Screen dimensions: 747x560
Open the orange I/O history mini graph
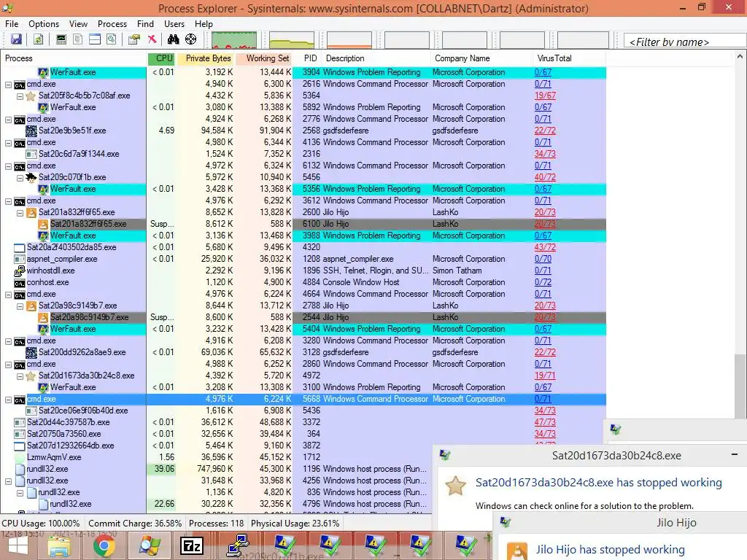coord(349,40)
